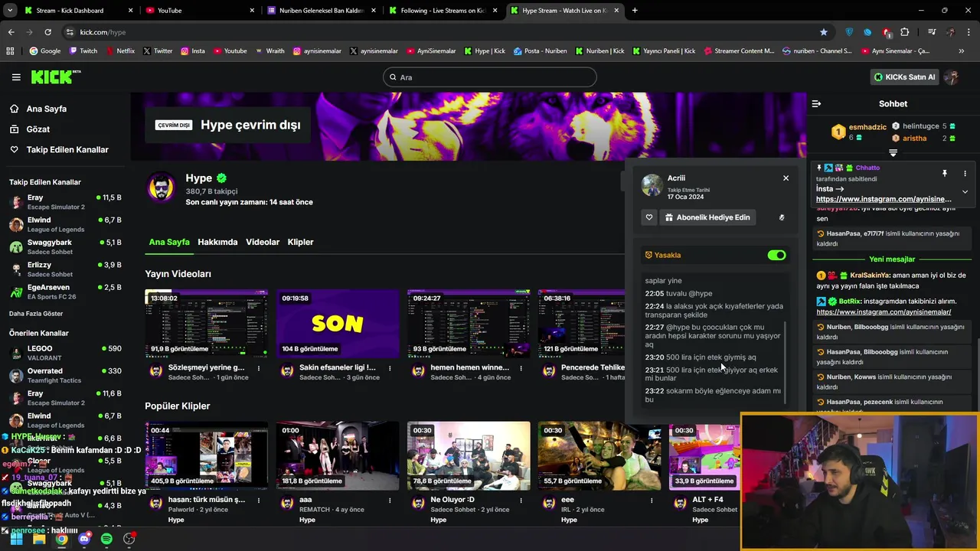
Task: Open File Explorer from the taskbar
Action: pyautogui.click(x=39, y=539)
